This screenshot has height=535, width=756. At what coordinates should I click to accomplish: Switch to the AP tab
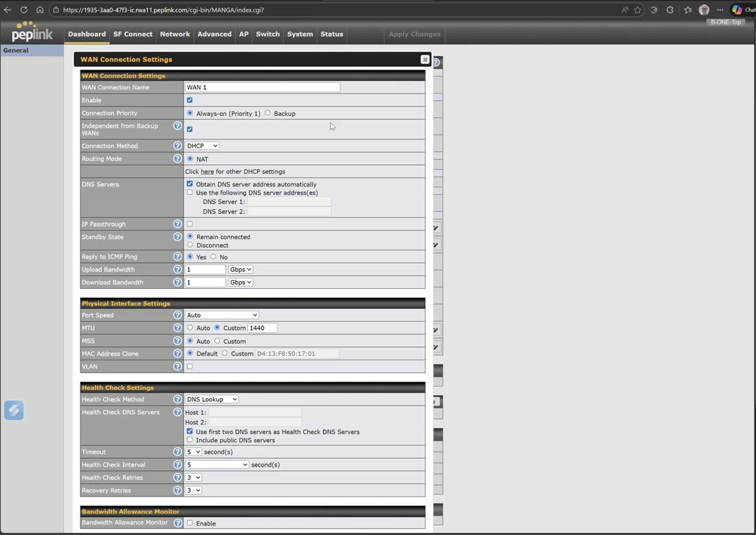244,34
